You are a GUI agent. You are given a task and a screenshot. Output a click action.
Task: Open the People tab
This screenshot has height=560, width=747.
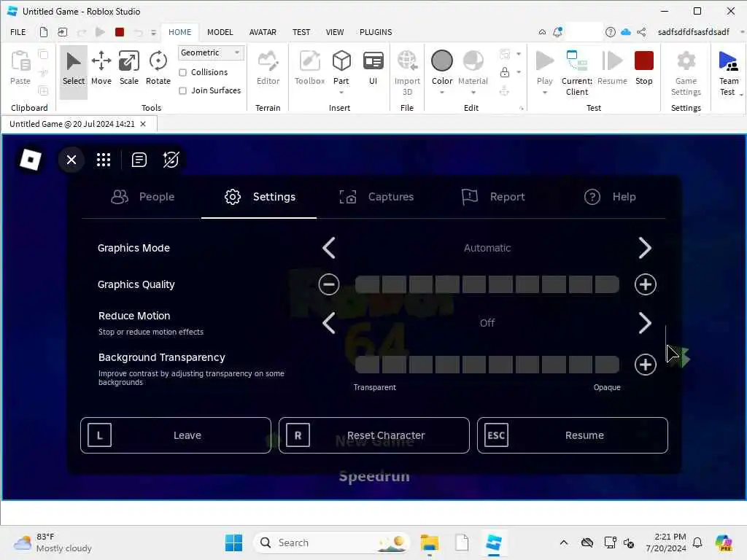(x=143, y=197)
